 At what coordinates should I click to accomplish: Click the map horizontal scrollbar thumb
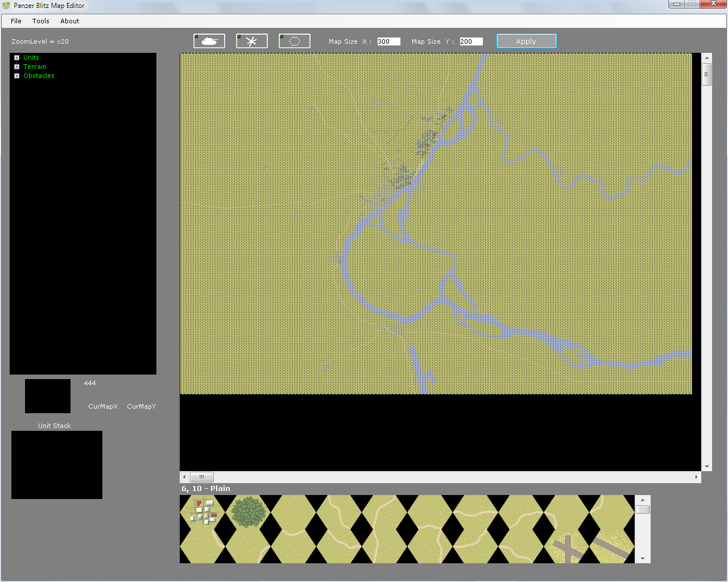(x=202, y=477)
